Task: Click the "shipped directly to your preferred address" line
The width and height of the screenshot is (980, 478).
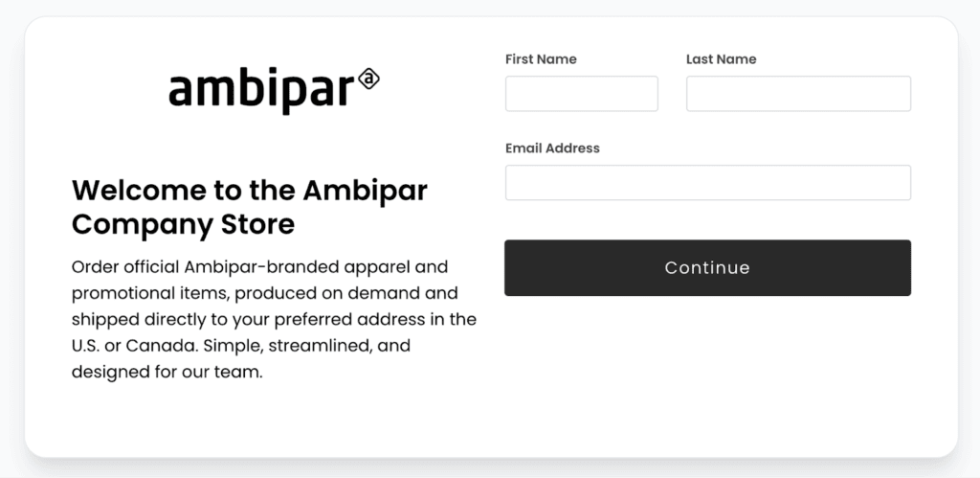Action: pos(274,319)
